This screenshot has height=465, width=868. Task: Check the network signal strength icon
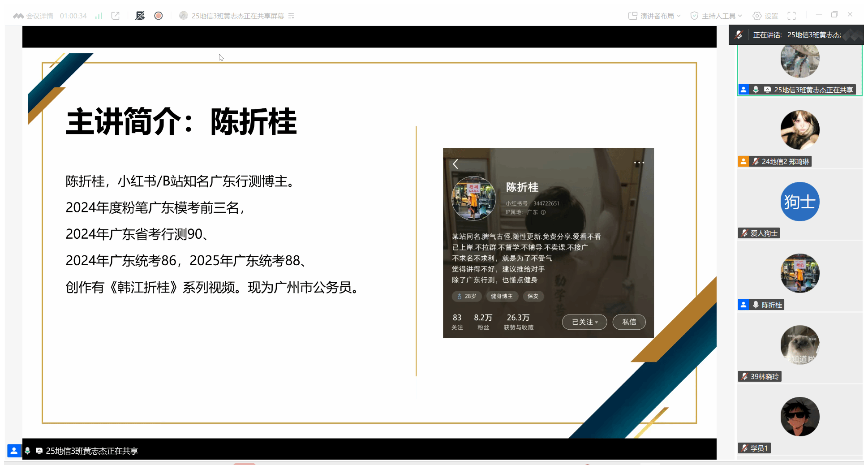click(x=99, y=16)
